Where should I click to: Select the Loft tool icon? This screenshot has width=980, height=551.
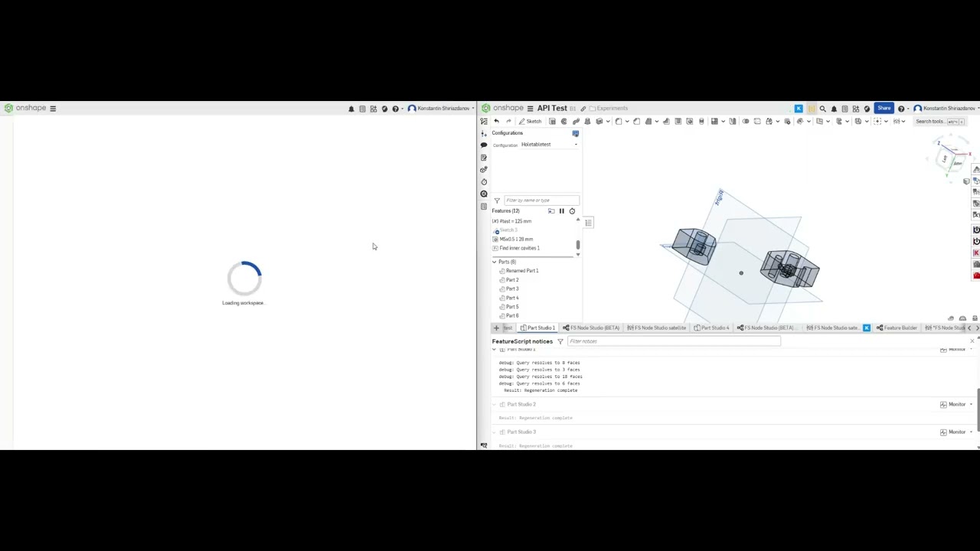(x=587, y=121)
